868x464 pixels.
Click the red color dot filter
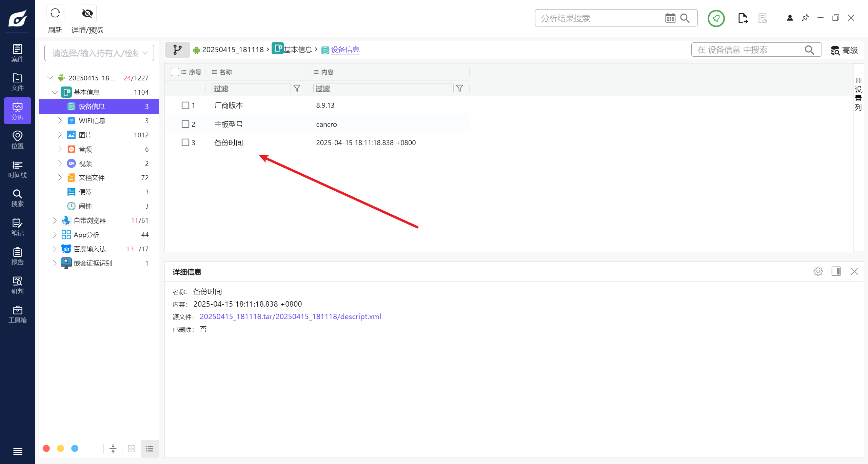(46, 448)
